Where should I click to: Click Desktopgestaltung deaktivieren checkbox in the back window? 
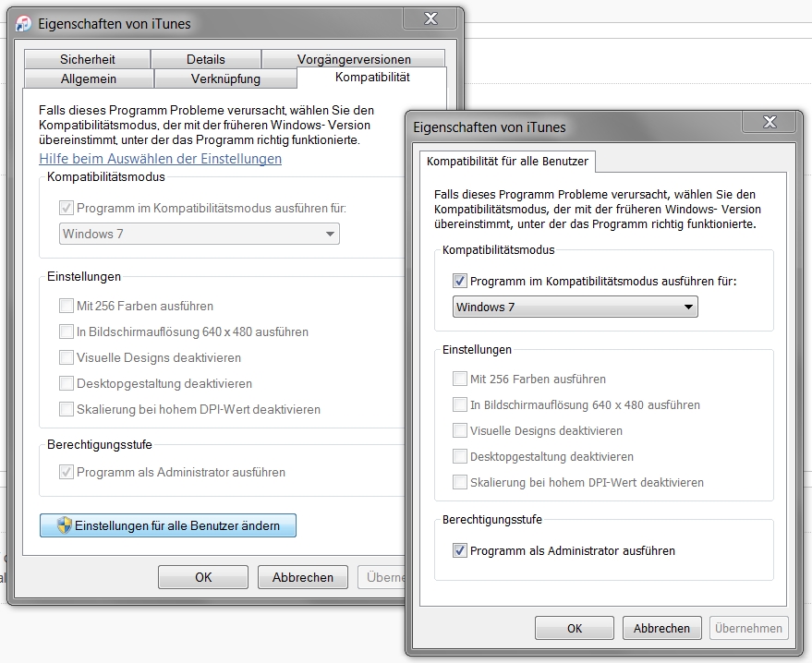(x=67, y=383)
